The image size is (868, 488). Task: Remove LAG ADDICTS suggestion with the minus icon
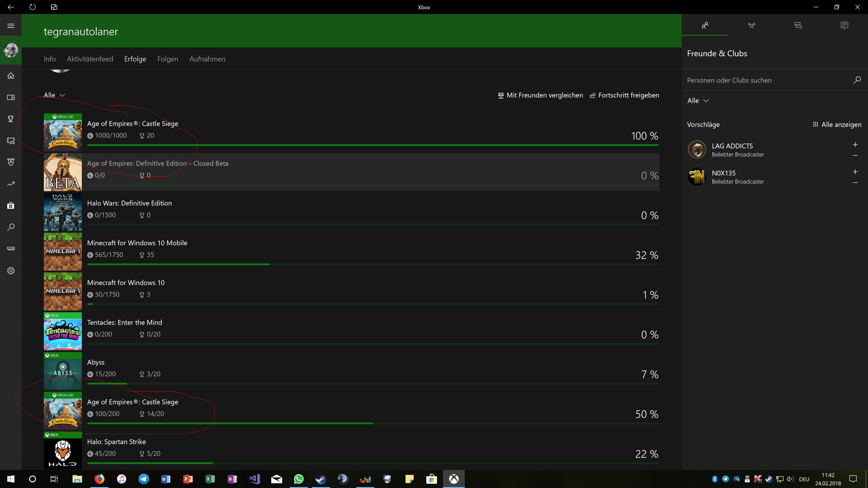click(x=855, y=155)
